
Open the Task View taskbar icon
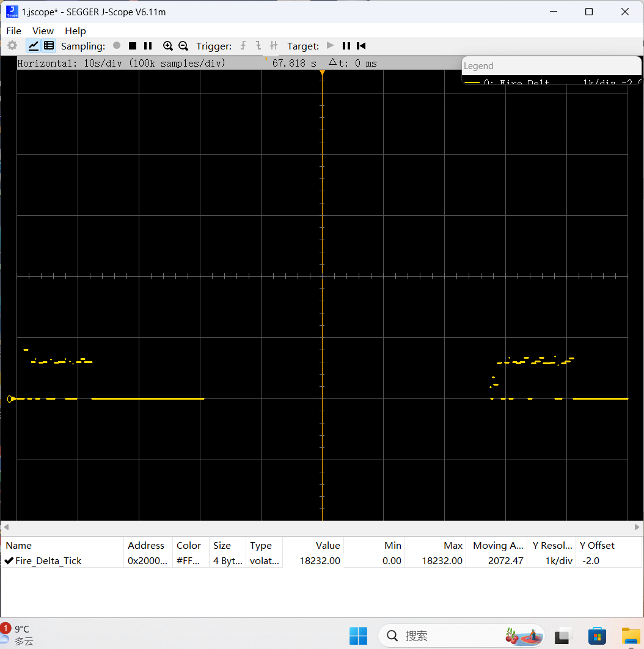pos(563,636)
